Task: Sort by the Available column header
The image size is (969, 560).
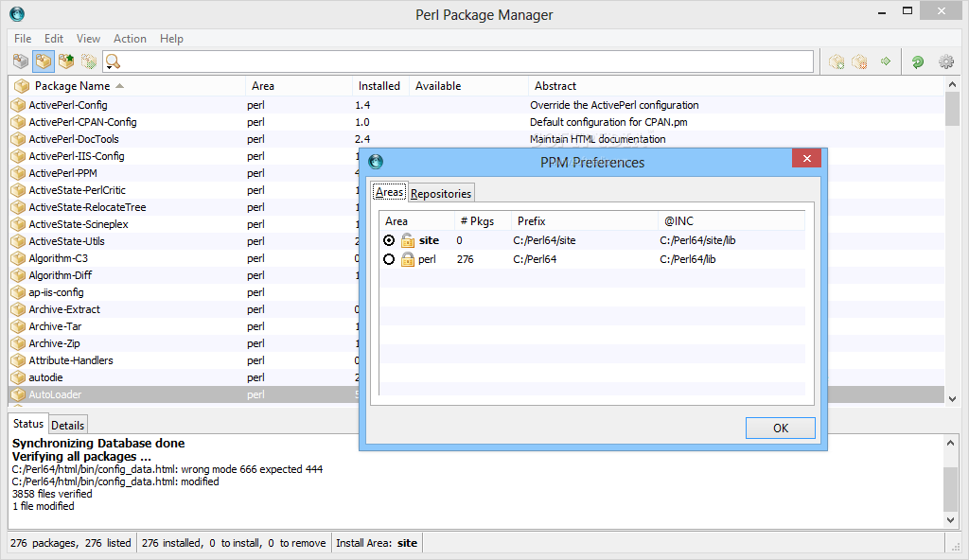Action: click(468, 86)
